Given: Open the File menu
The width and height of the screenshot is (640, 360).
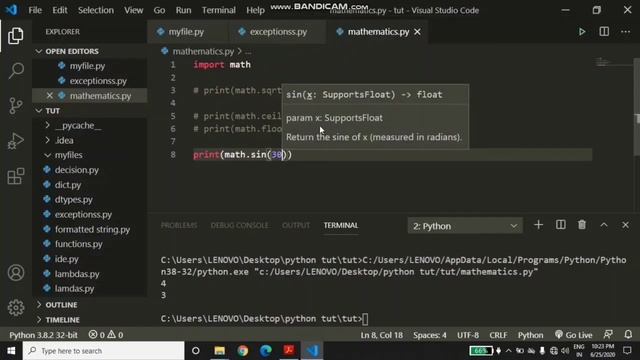Looking at the screenshot, I should click(35, 10).
